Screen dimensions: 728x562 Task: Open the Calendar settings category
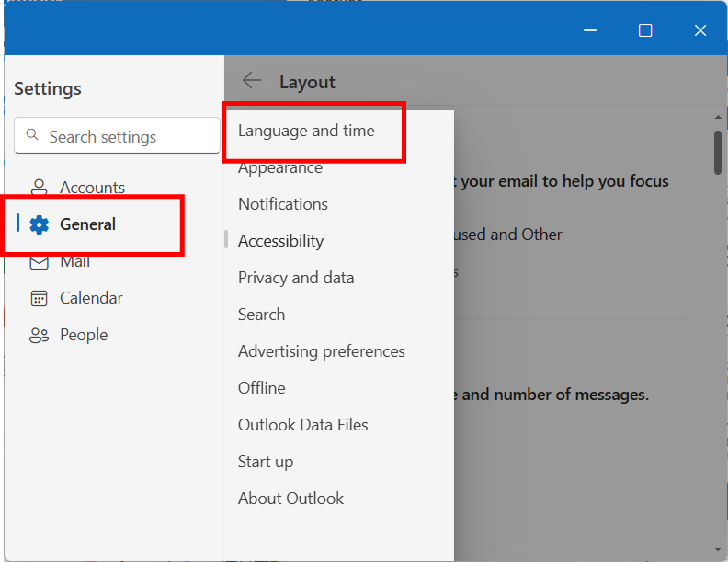91,298
